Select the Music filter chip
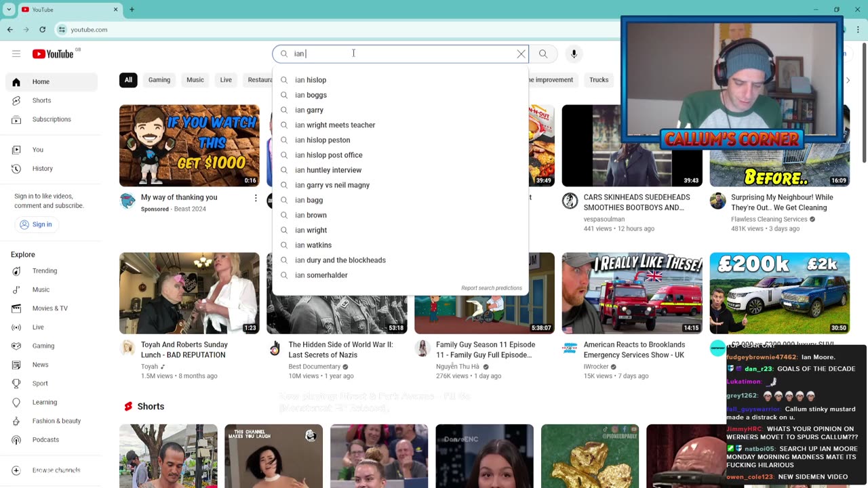 (195, 80)
